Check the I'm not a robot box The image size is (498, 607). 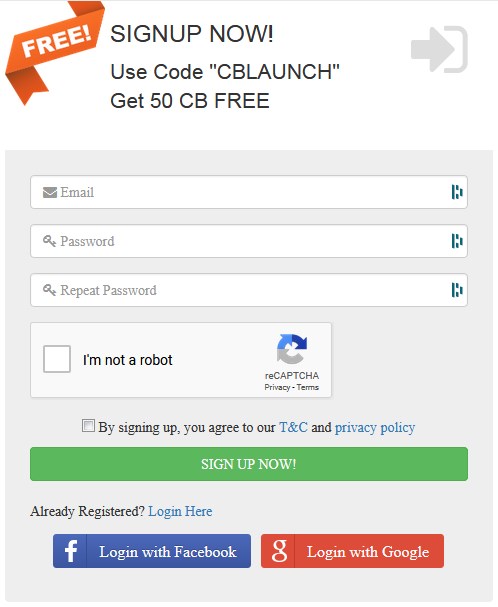[x=57, y=359]
